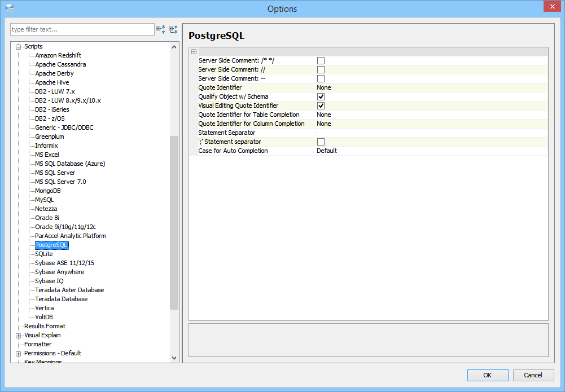
Task: Enable Server Side Comment /* */ checkbox
Action: (x=321, y=60)
